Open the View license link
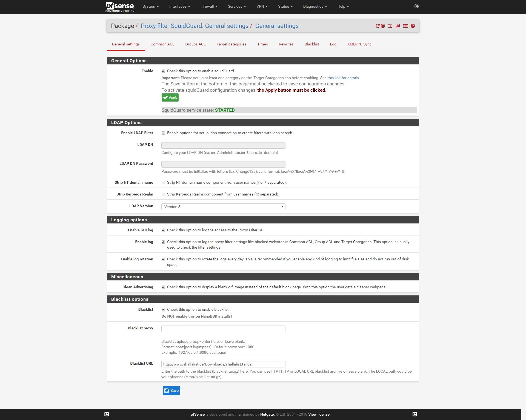This screenshot has width=526, height=420. tap(319, 414)
